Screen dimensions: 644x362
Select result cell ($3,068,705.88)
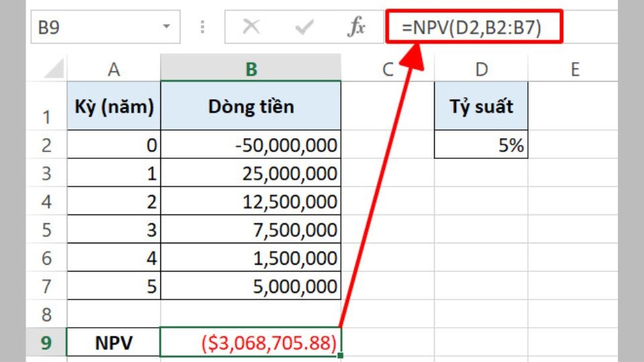[250, 343]
